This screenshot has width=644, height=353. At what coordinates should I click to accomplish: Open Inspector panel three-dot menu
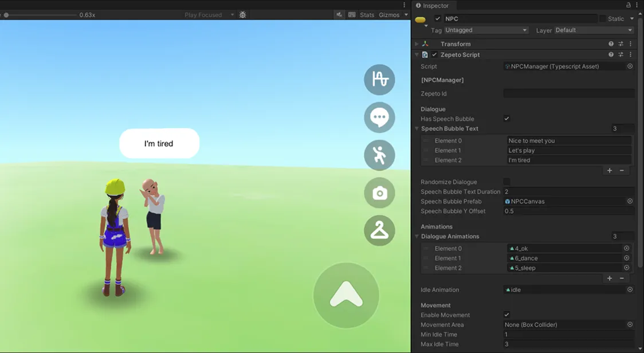click(x=637, y=5)
